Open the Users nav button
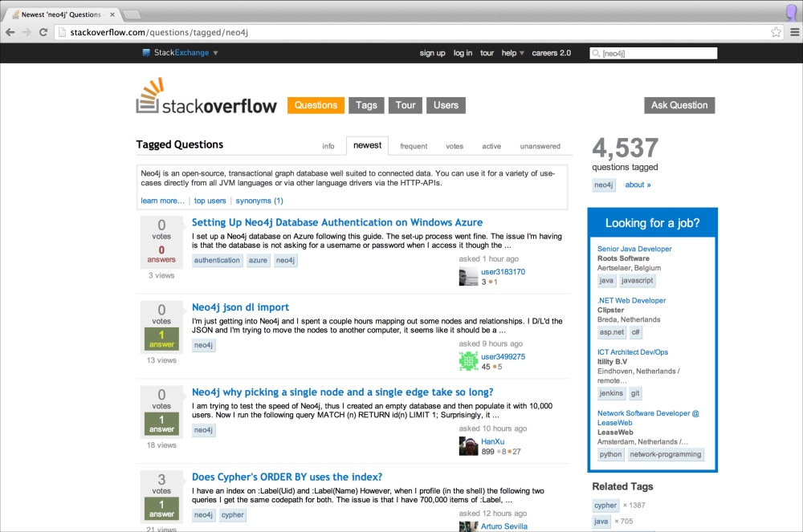 coord(446,105)
